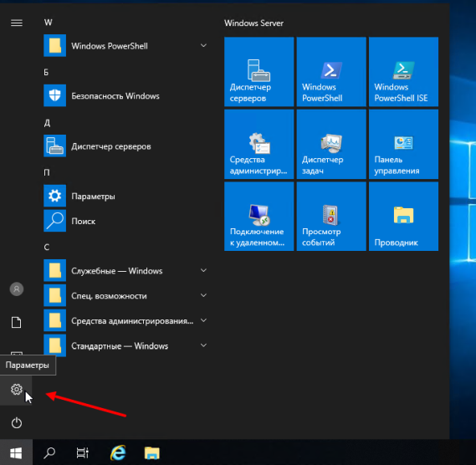Viewport: 476px width, 465px height.
Task: Click the letter С section header
Action: pos(47,247)
